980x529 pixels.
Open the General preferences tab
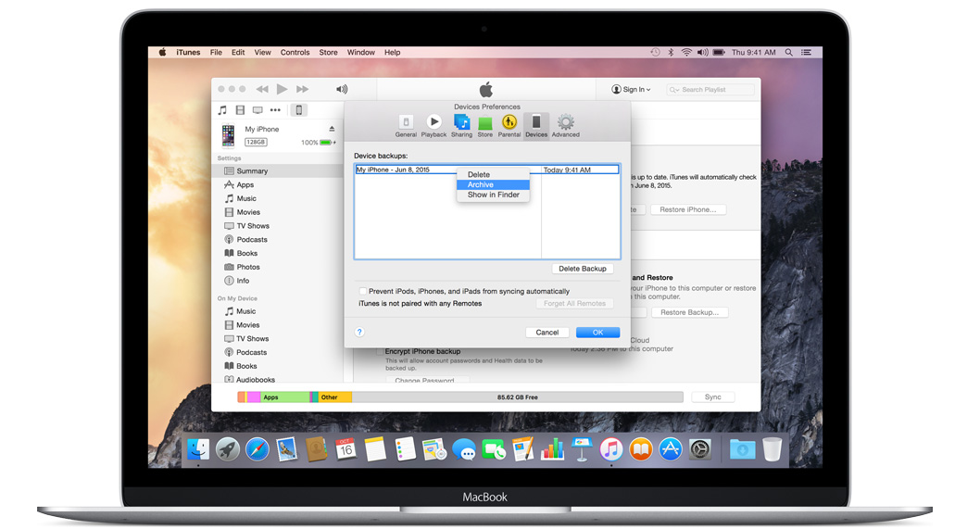[406, 126]
